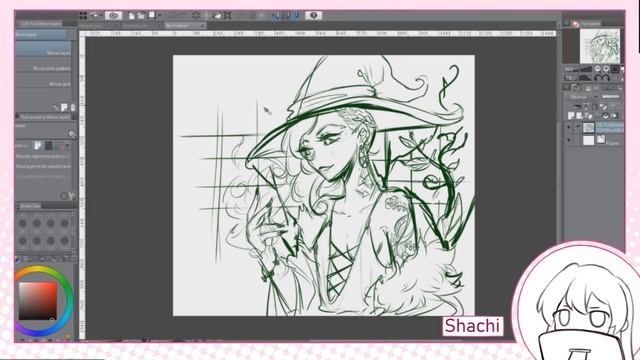Click the Open file folder icon
Screen dimensions: 640x360
(141, 16)
